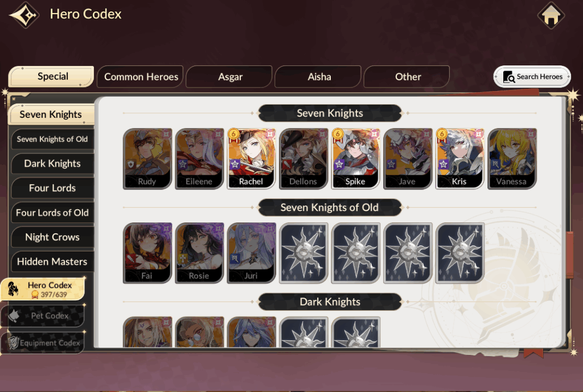Open Spike's hero portrait

click(355, 159)
